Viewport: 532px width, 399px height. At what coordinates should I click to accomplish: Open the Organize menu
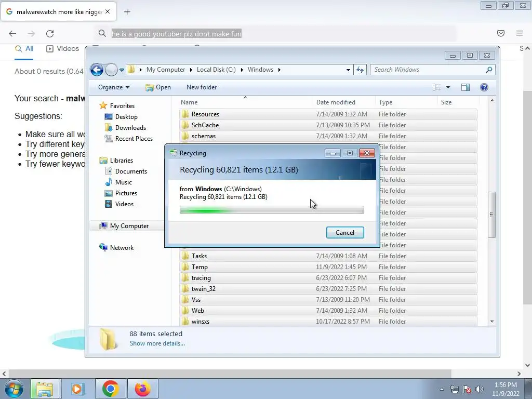pos(114,87)
